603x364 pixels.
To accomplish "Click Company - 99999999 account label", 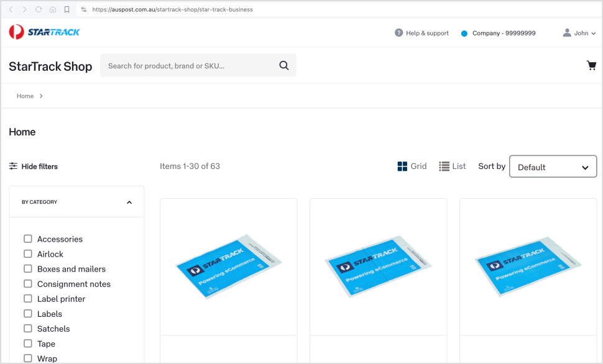I will click(x=504, y=33).
